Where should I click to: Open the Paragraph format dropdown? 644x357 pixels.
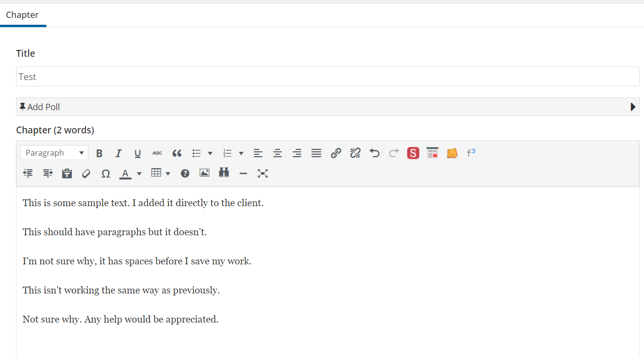tap(54, 153)
